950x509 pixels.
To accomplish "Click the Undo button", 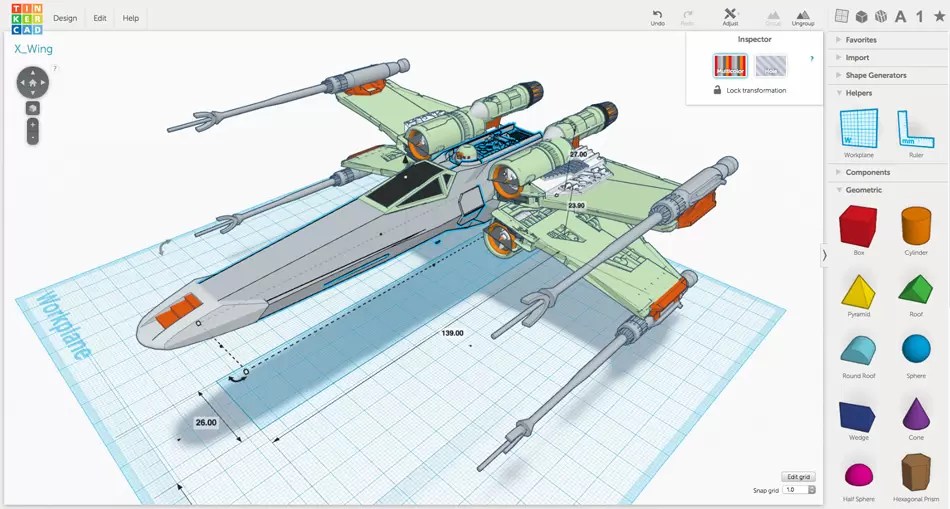I will 657,18.
